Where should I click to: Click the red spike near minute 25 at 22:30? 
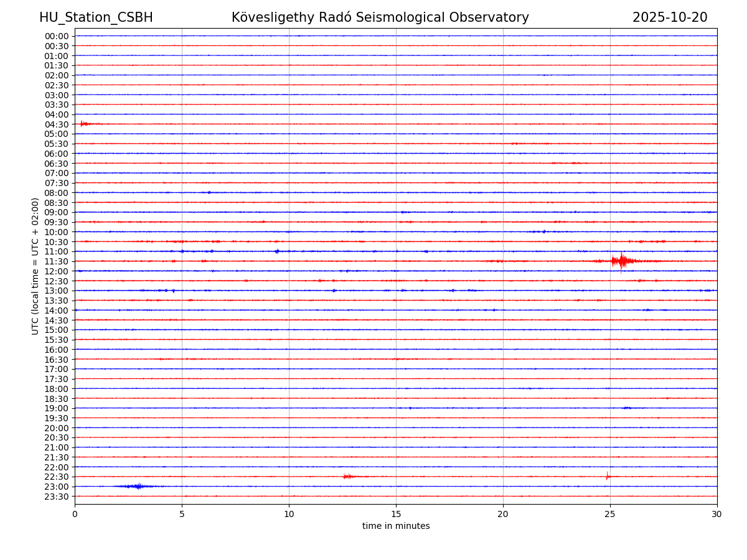click(x=607, y=477)
